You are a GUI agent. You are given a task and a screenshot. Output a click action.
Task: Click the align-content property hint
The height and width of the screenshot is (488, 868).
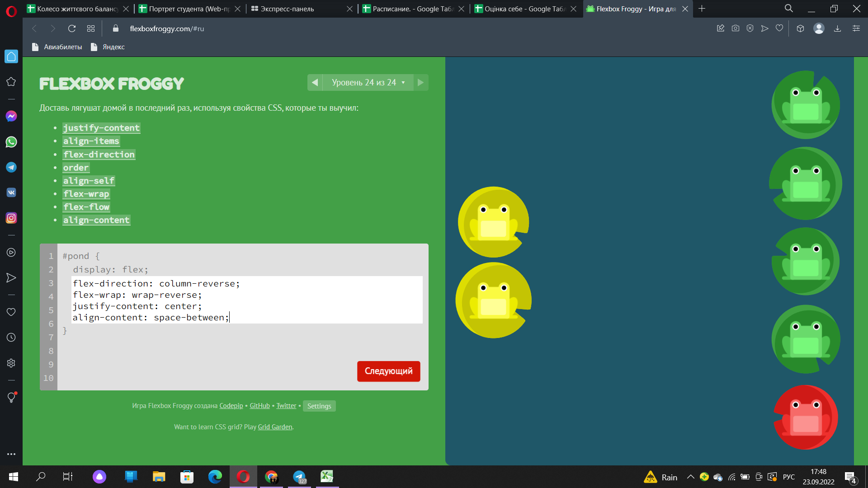tap(96, 220)
